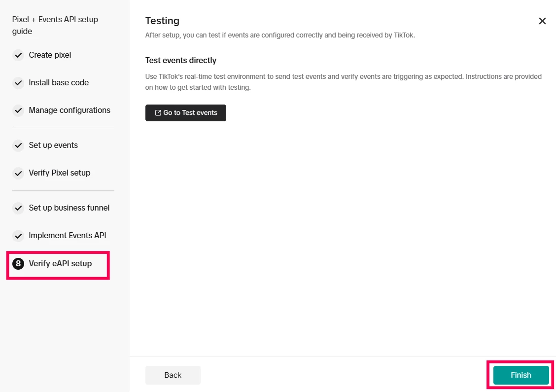
Task: Click the checkmark icon next to Verify Pixel setup
Action: coord(18,173)
